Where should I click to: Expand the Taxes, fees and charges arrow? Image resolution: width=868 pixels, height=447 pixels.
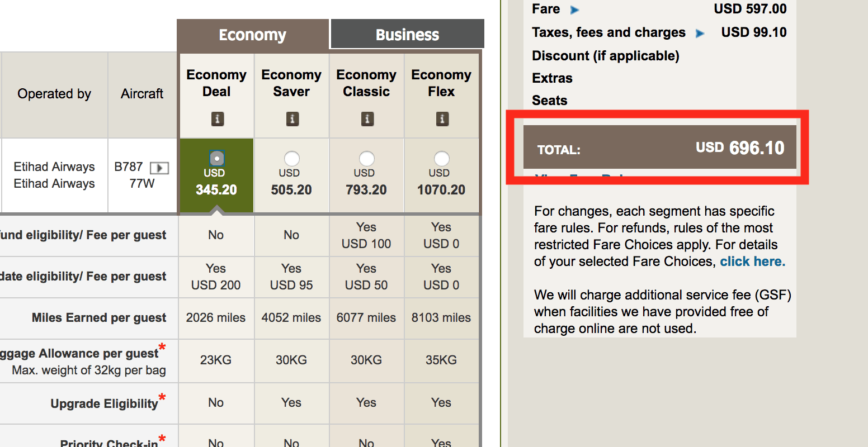point(700,34)
